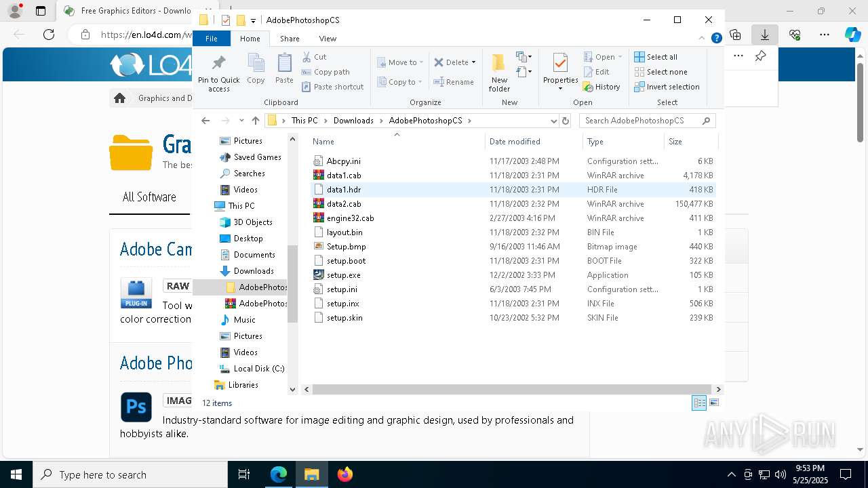Select data2.cab archive file
The width and height of the screenshot is (868, 488).
tap(513, 204)
